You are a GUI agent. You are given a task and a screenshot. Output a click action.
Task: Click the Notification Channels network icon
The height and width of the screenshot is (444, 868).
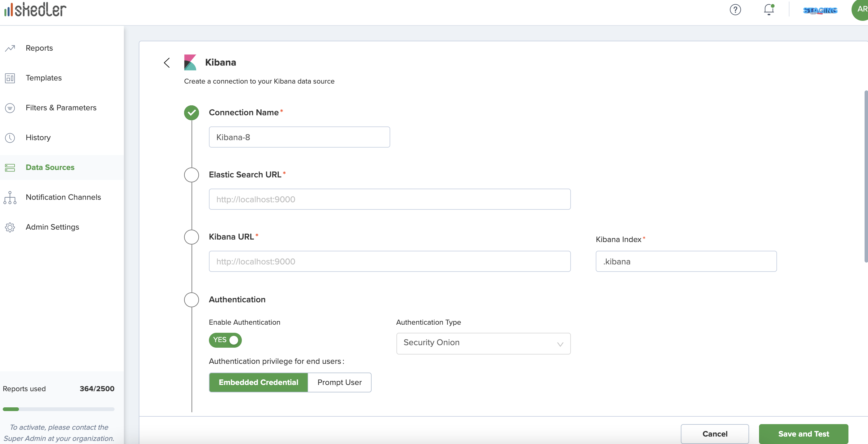coord(10,198)
